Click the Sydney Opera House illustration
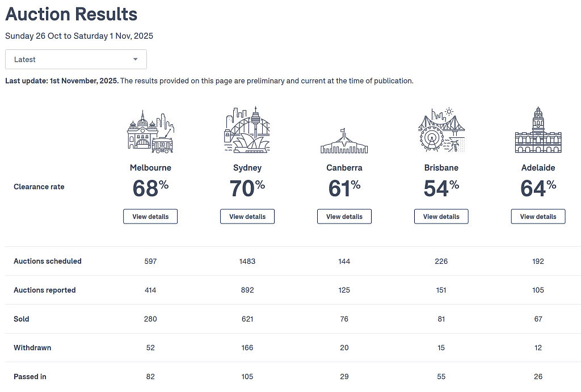 click(x=247, y=130)
